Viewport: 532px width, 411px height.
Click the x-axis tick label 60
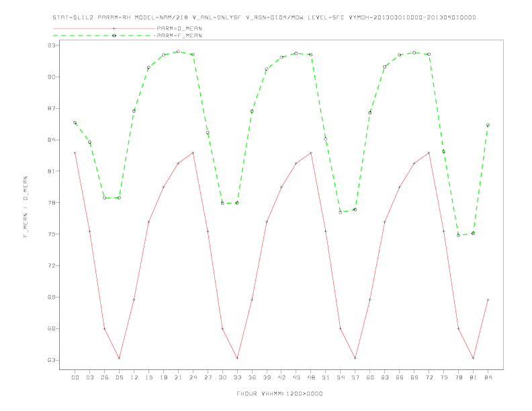tap(370, 377)
